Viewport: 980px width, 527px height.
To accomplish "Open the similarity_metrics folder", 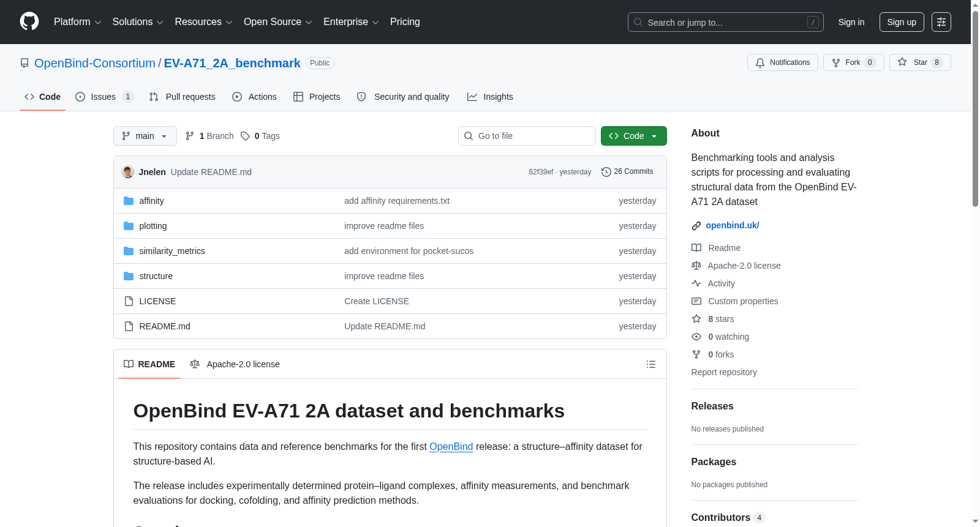I will (172, 251).
